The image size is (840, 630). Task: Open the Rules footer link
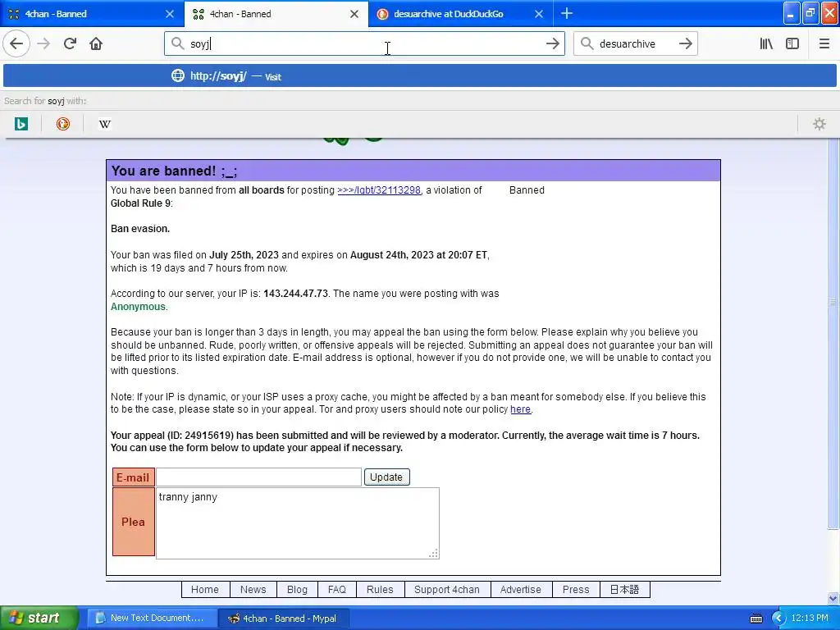(x=380, y=589)
